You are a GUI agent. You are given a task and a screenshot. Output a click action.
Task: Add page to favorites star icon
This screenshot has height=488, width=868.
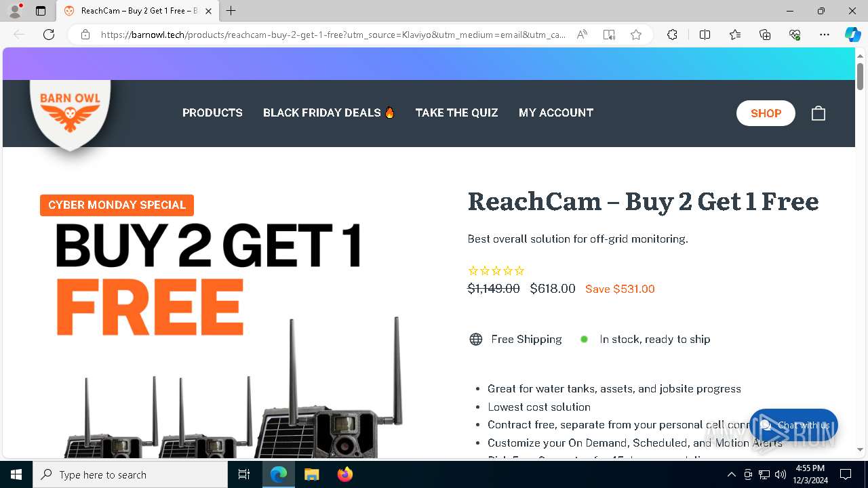[x=636, y=35]
